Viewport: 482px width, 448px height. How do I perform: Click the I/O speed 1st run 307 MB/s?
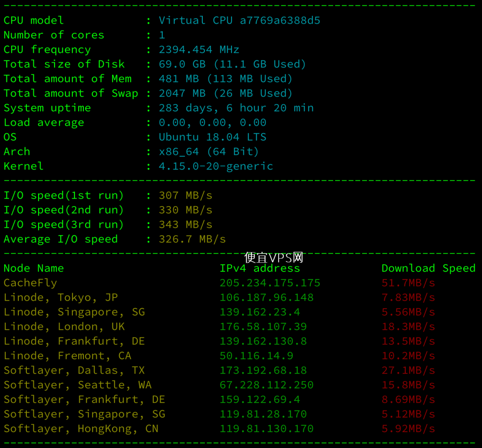coord(185,196)
